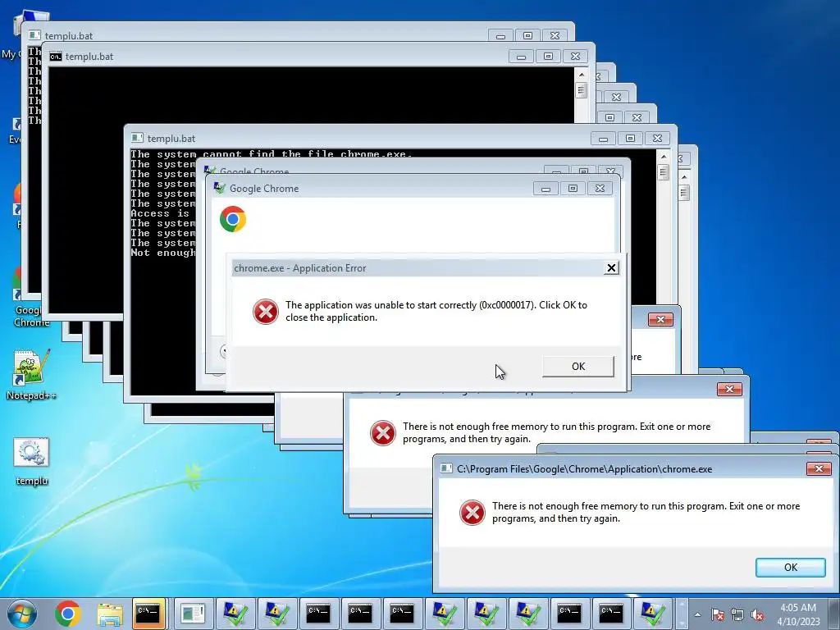Screen dimensions: 840x630
Task: Select the highlighted Command Prompt taskbar button
Action: [x=148, y=614]
